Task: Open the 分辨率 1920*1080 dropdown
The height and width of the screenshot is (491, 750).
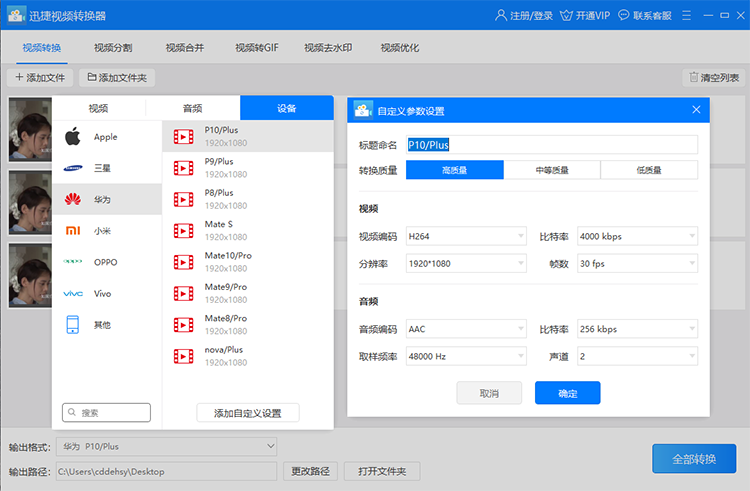Action: point(466,263)
